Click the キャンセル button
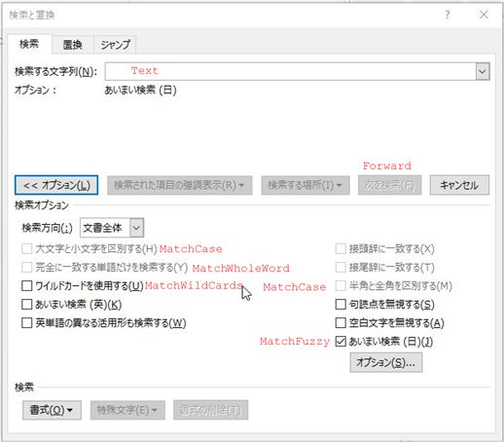504x442 pixels. (x=459, y=185)
